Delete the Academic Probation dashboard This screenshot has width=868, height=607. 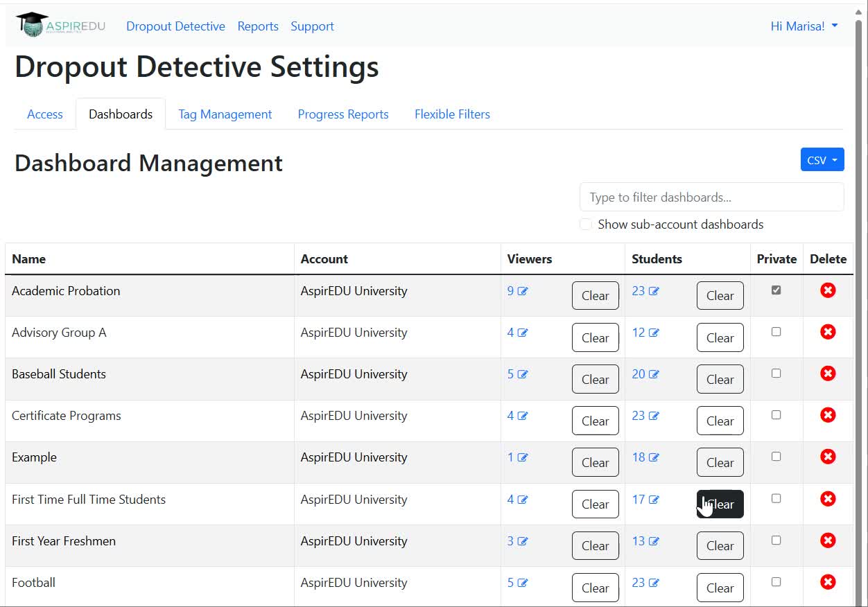(828, 290)
